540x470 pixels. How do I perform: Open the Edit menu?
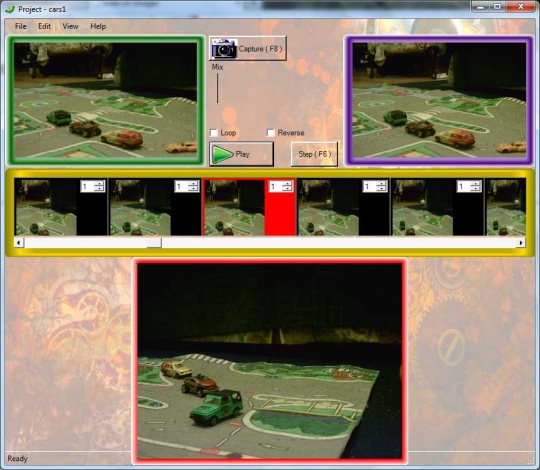pyautogui.click(x=44, y=26)
